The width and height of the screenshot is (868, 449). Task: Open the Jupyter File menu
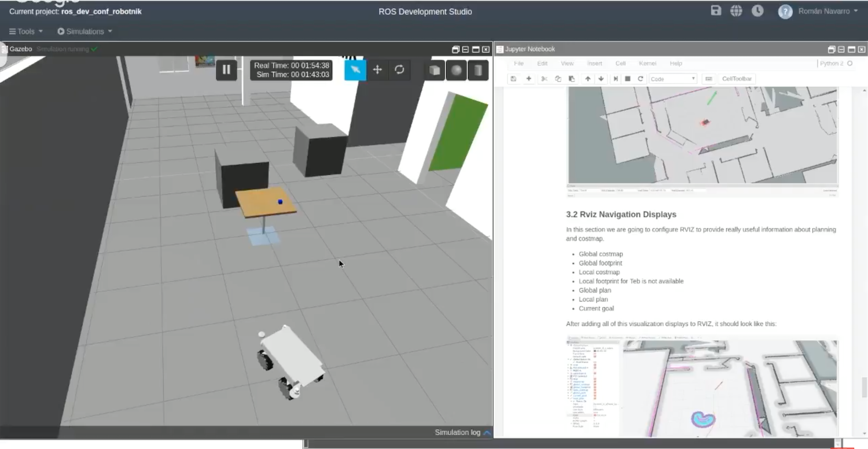518,64
